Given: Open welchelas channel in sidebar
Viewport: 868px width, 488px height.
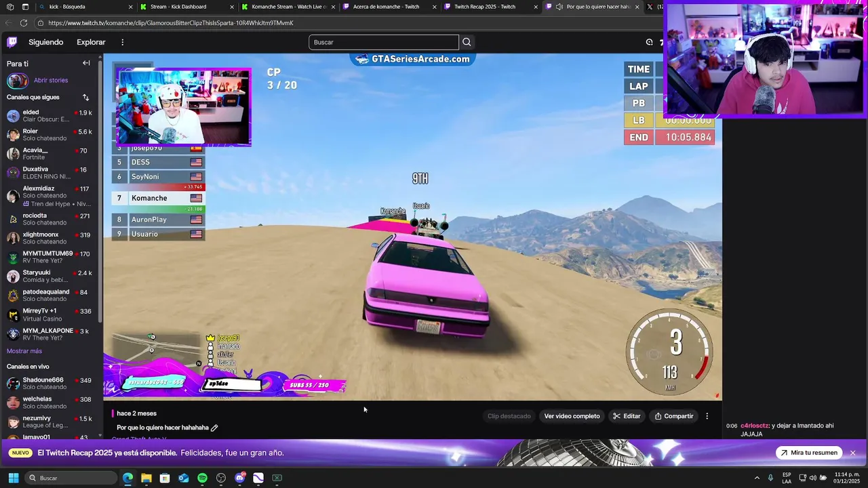Looking at the screenshot, I should [x=50, y=403].
